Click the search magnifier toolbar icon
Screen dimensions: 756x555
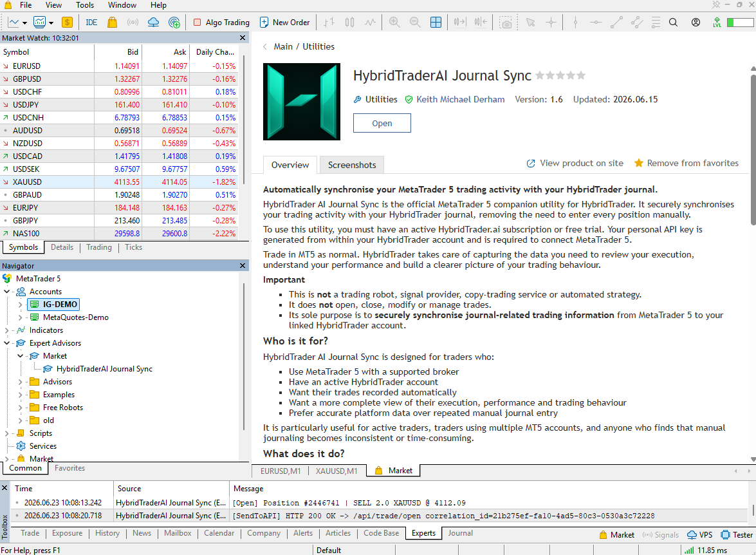point(674,22)
